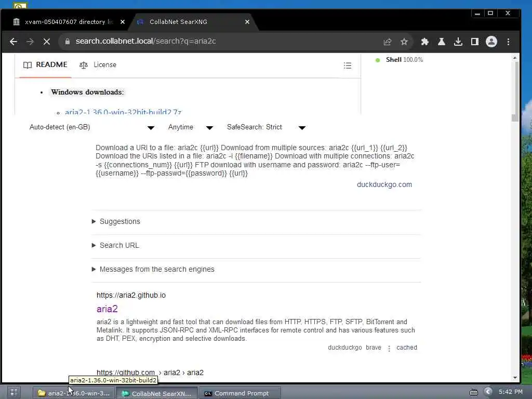This screenshot has height=399, width=532.
Task: Open the Chrome Labs flask icon
Action: point(441,42)
